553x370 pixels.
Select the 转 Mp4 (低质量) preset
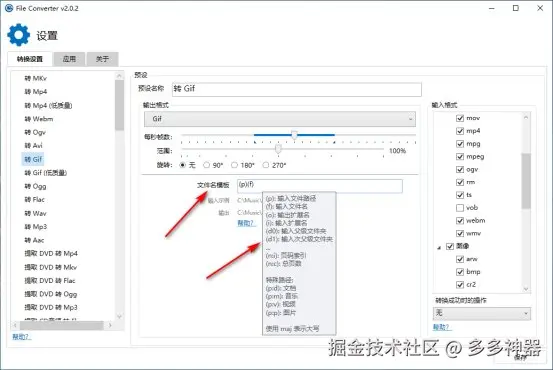tap(48, 105)
